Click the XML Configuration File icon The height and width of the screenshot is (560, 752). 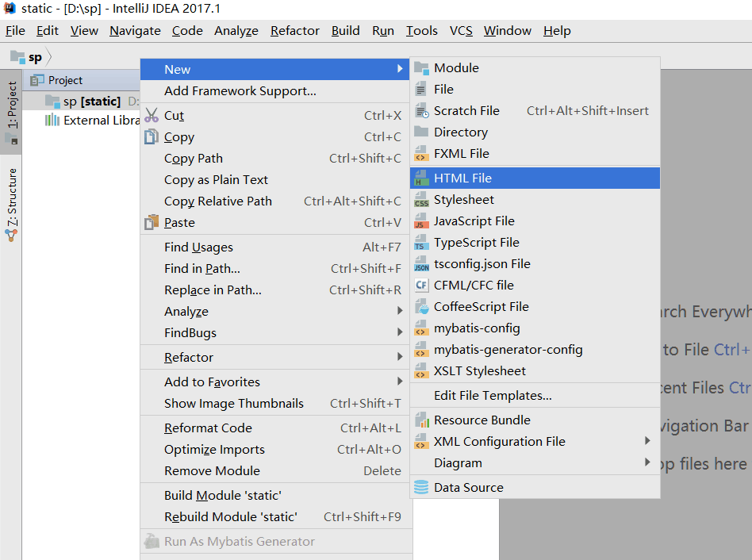coord(421,442)
